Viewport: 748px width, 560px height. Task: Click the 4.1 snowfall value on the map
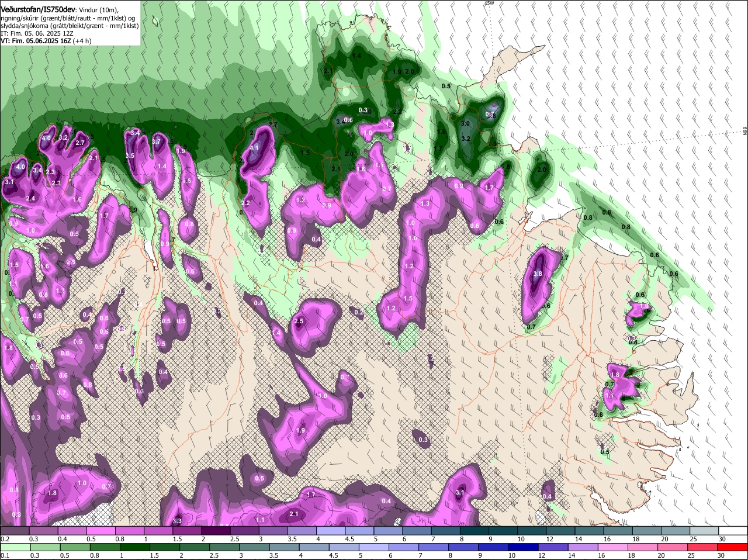pos(254,148)
